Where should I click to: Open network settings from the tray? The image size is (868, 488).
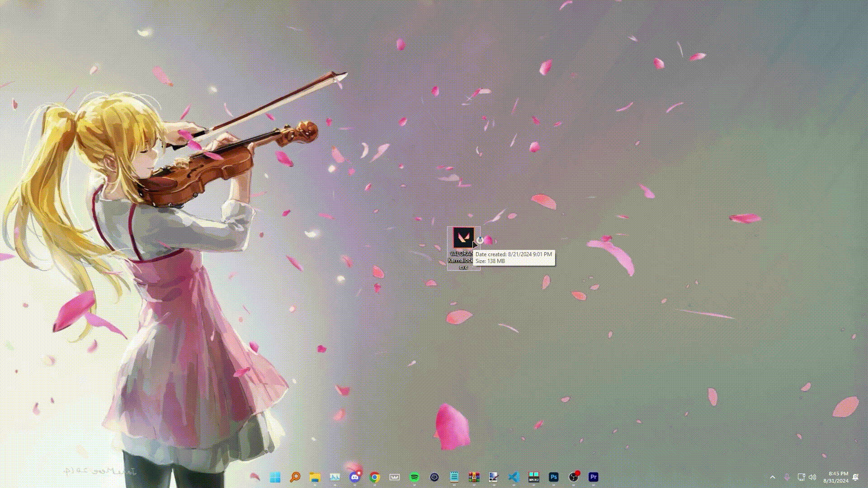801,477
